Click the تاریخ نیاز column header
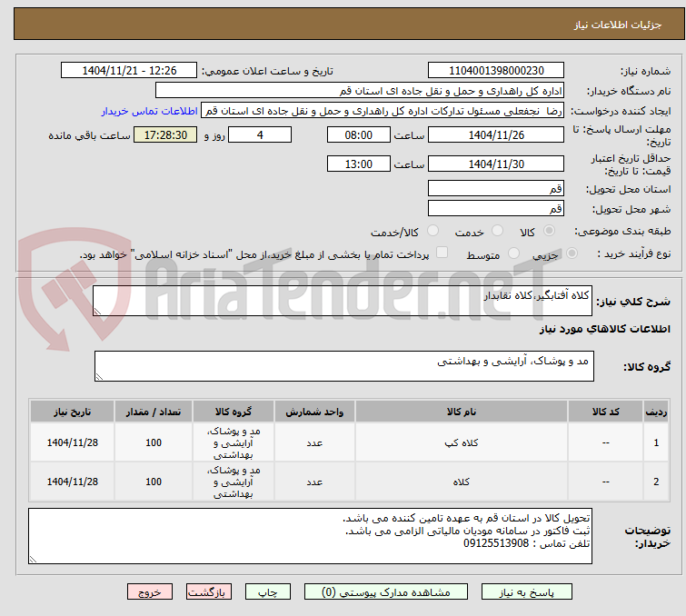 [72, 412]
